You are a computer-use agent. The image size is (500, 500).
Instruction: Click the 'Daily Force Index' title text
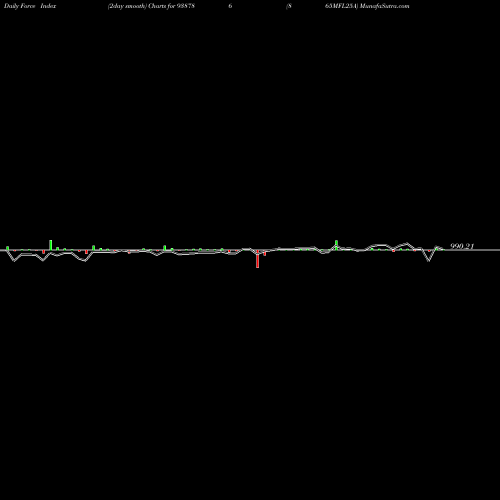[x=30, y=6]
